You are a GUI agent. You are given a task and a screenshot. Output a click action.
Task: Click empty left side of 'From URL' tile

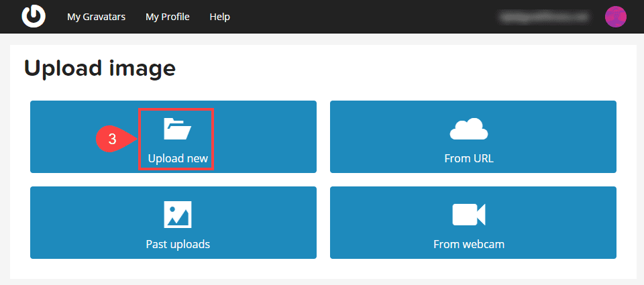pyautogui.click(x=376, y=137)
